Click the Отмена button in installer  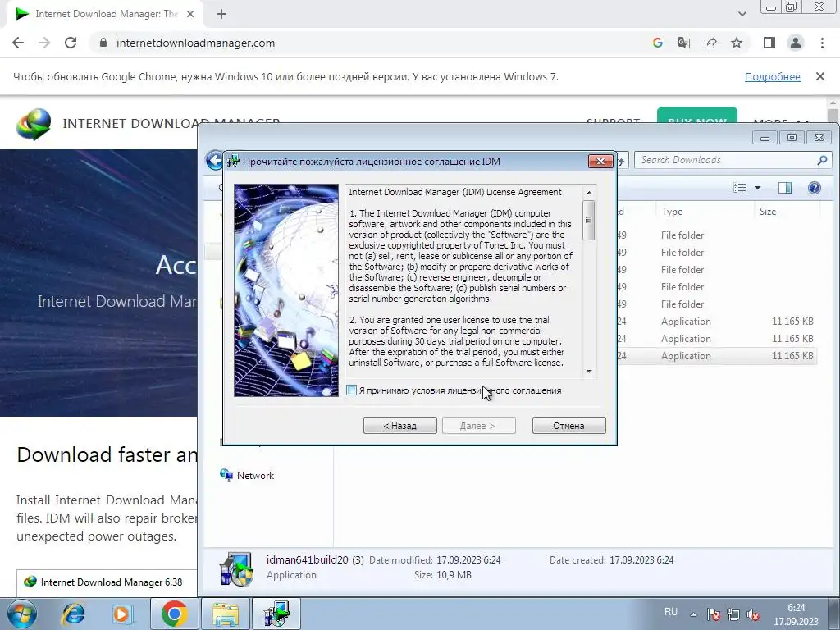[x=569, y=426]
